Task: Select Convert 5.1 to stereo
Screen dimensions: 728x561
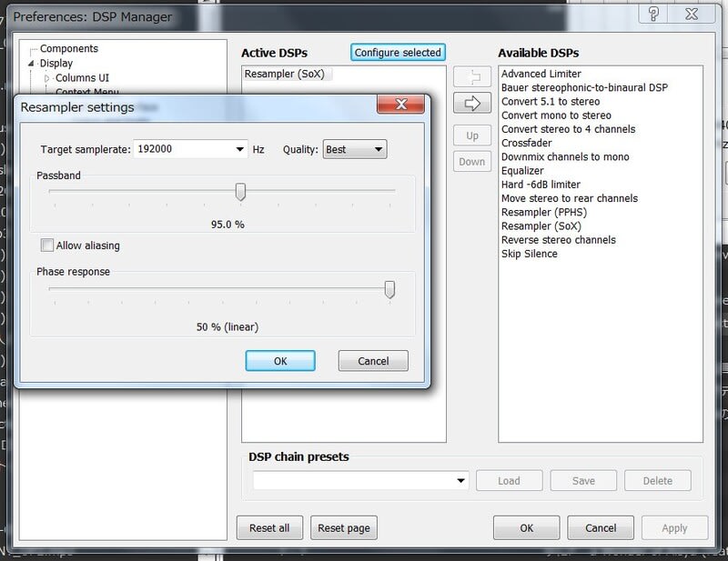Action: 551,102
